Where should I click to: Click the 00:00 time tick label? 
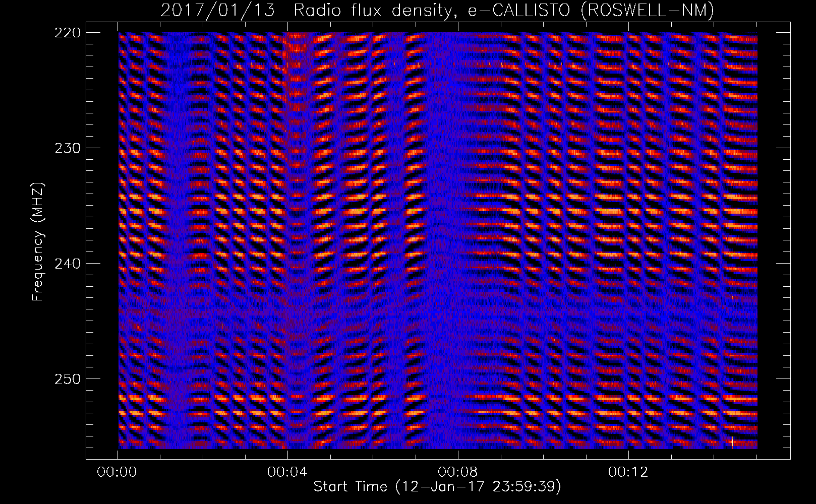[118, 472]
